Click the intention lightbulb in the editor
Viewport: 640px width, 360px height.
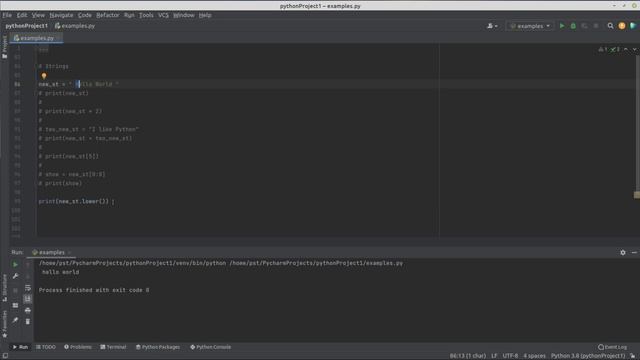[44, 76]
